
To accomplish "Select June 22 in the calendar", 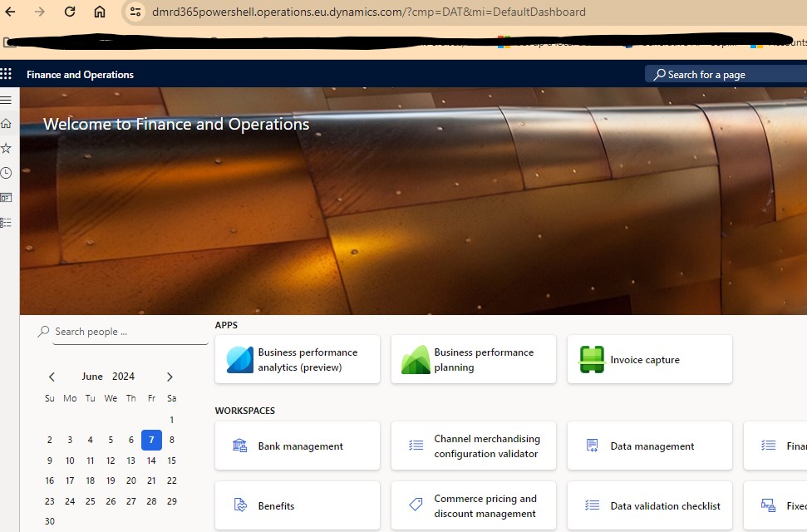I will pyautogui.click(x=172, y=480).
